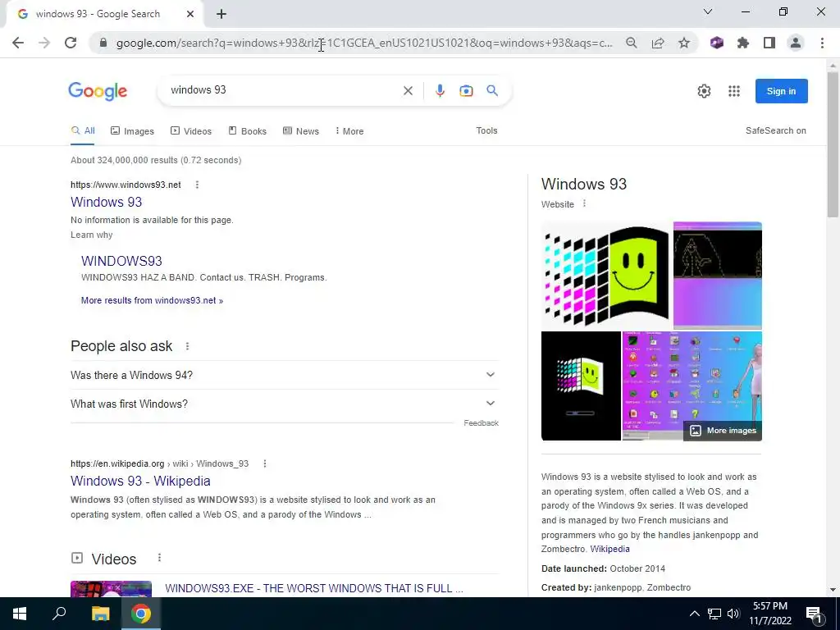
Task: Open the Chrome profile avatar
Action: coord(796,43)
